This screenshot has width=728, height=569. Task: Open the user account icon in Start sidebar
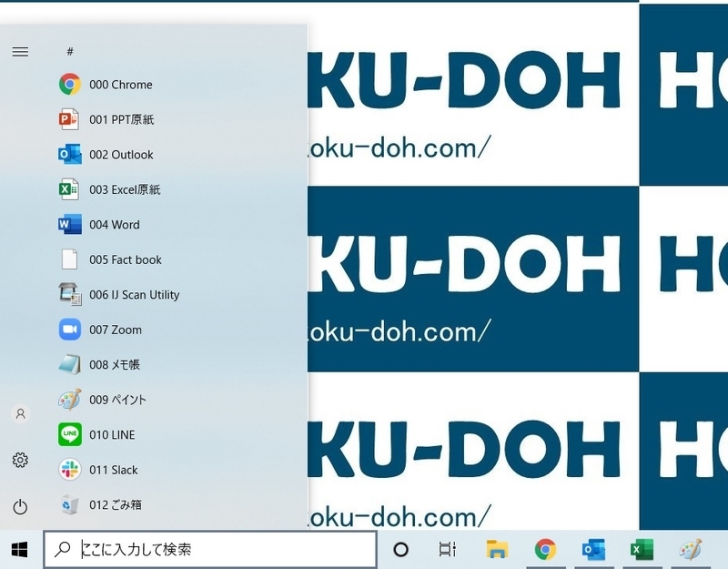click(x=20, y=413)
